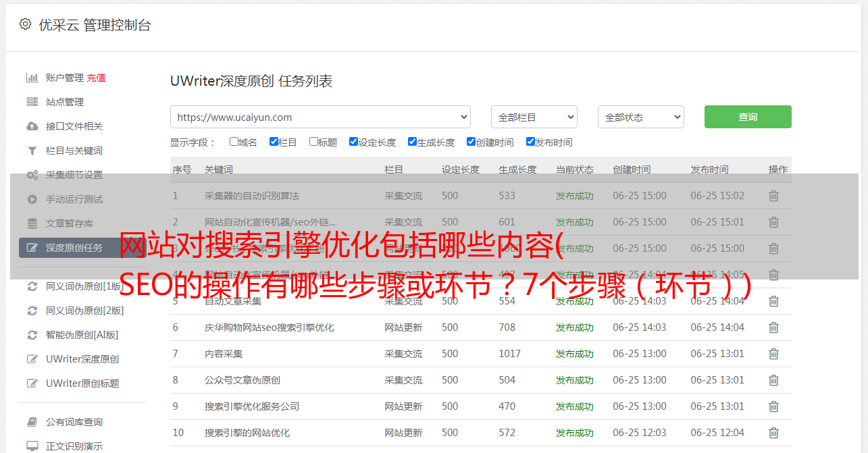Image resolution: width=868 pixels, height=453 pixels.
Task: Open 账户管理 menu item
Action: click(x=65, y=78)
